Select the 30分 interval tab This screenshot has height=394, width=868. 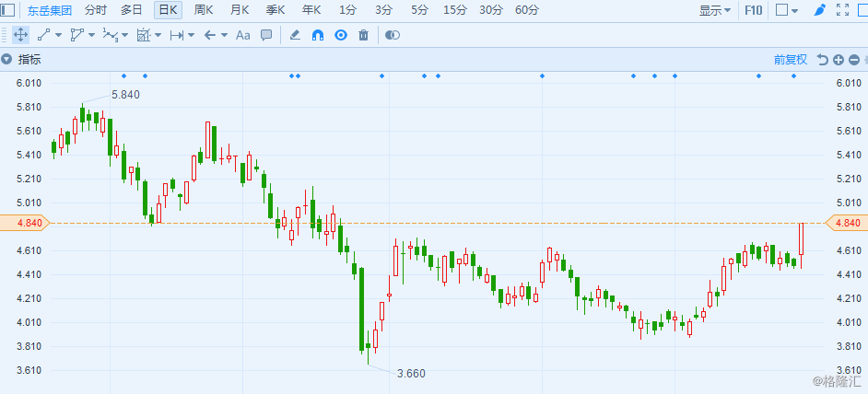coord(491,9)
